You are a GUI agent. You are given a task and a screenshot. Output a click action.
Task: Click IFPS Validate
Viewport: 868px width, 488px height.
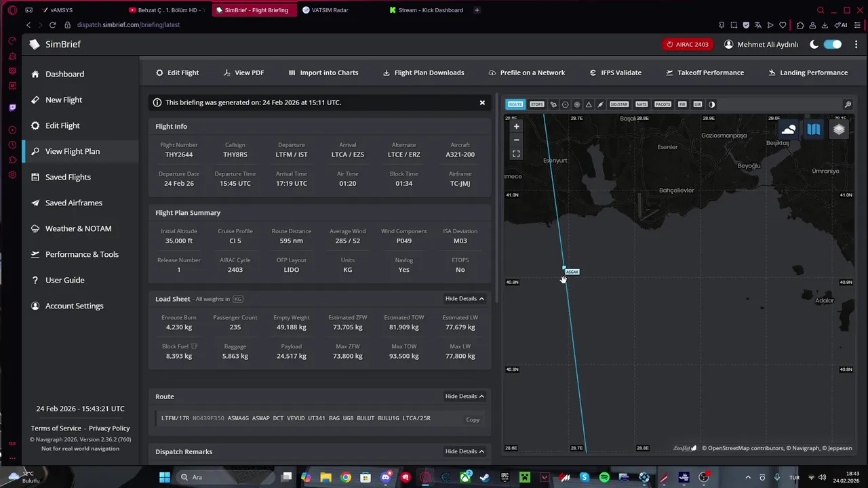click(616, 73)
